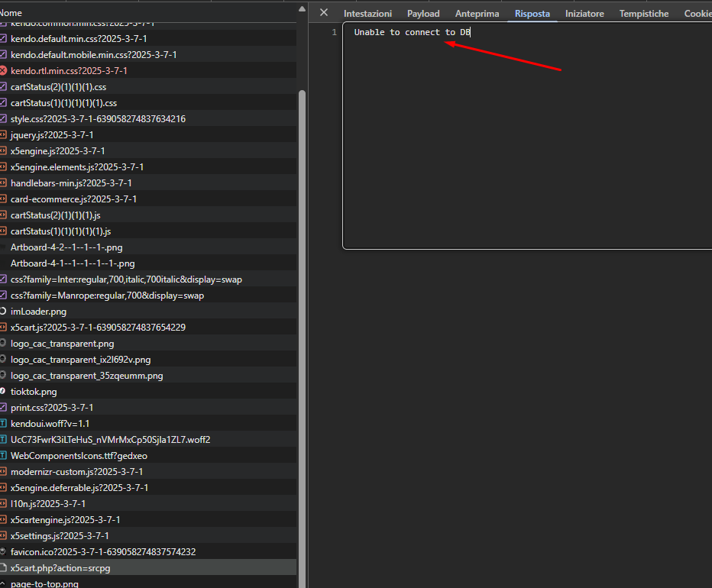Click the script icon next to handlebars-min.js
The width and height of the screenshot is (712, 588).
3,183
